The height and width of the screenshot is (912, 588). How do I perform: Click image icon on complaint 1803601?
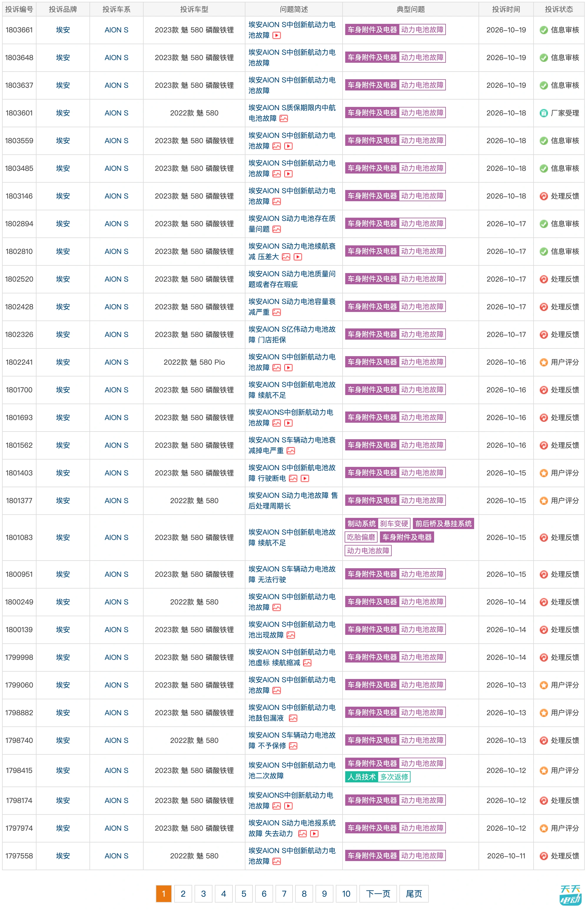284,118
